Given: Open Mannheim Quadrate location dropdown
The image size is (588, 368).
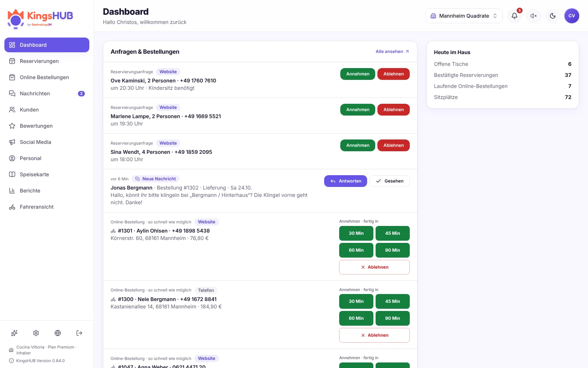Looking at the screenshot, I should tap(464, 16).
